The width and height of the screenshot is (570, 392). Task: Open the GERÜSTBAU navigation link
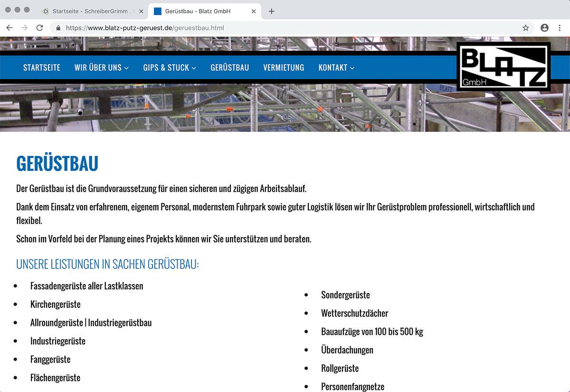230,67
